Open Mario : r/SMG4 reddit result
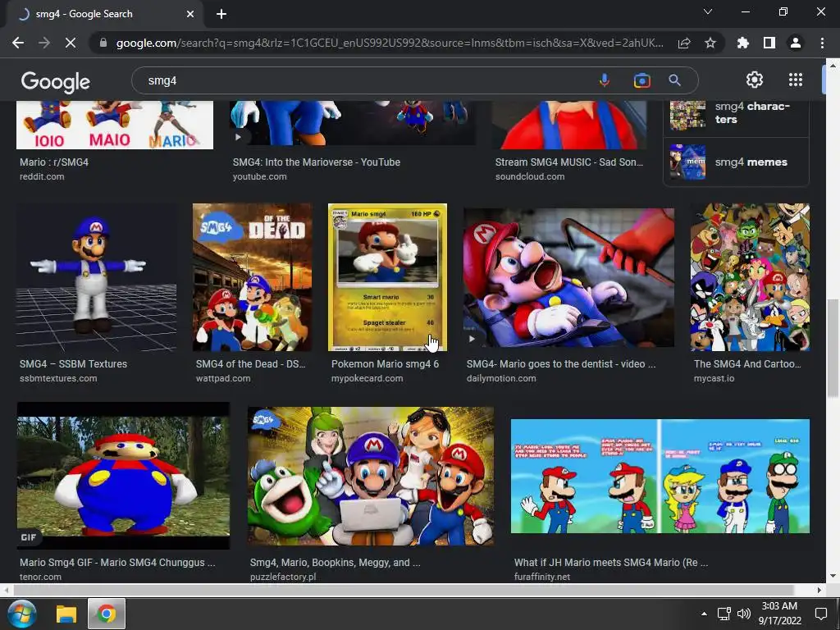 click(54, 162)
